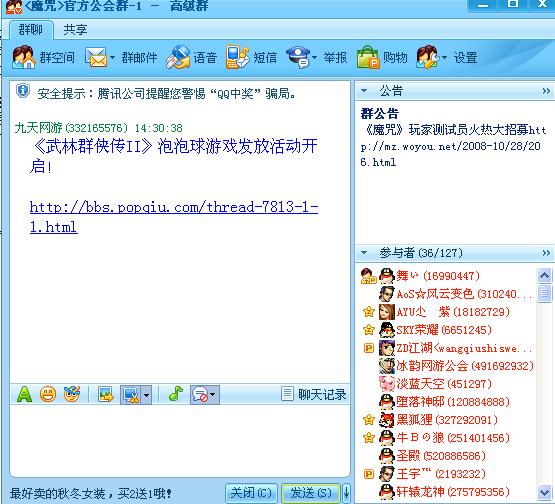
Task: Select the 群聊 tab
Action: tap(31, 29)
